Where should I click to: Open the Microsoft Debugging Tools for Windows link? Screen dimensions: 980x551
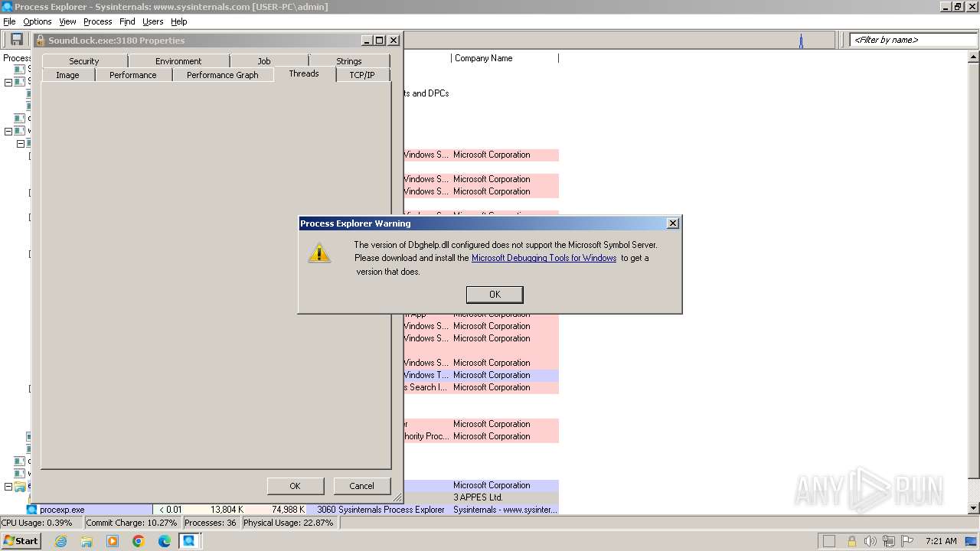point(544,258)
